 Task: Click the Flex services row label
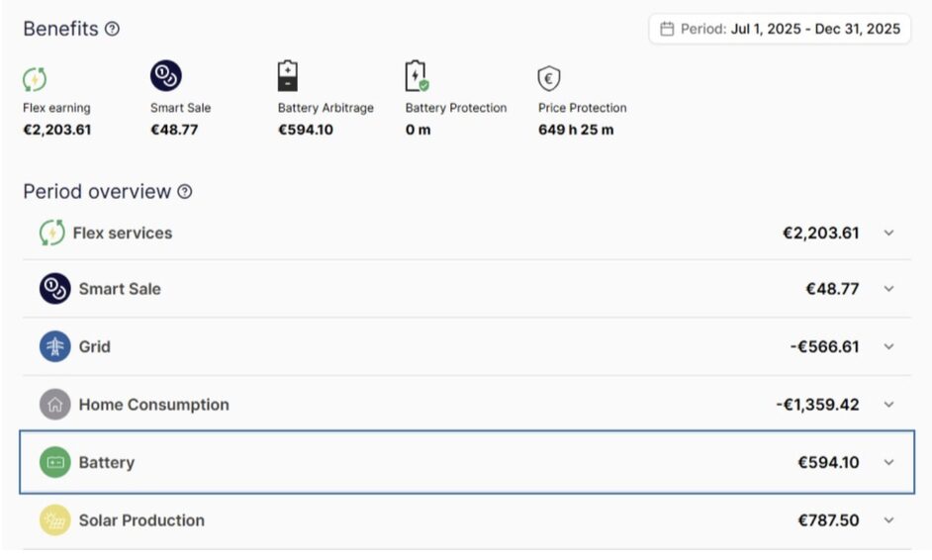[122, 233]
